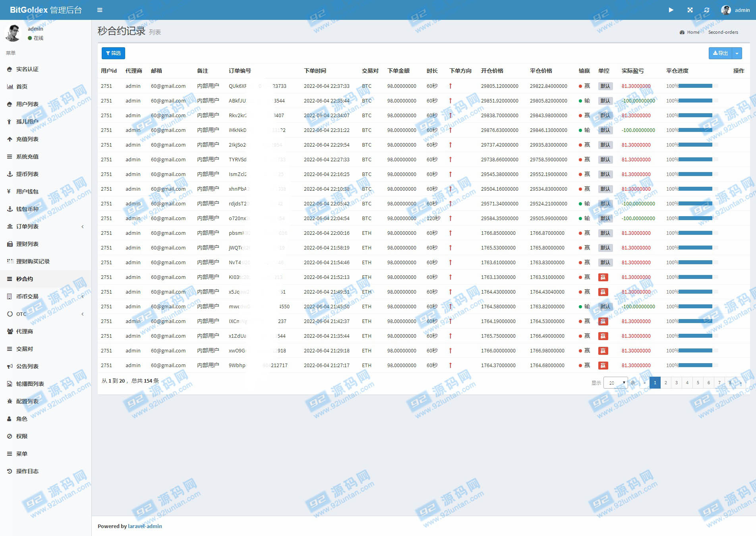This screenshot has width=756, height=536.
Task: Select the 菜单 menu item
Action: coord(46,454)
